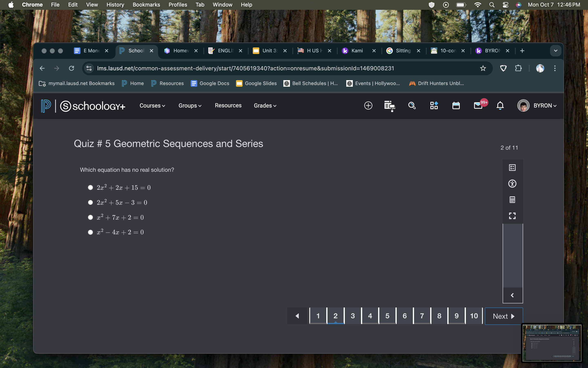Switch to the ENGLIS tab
The width and height of the screenshot is (588, 368).
coord(225,51)
